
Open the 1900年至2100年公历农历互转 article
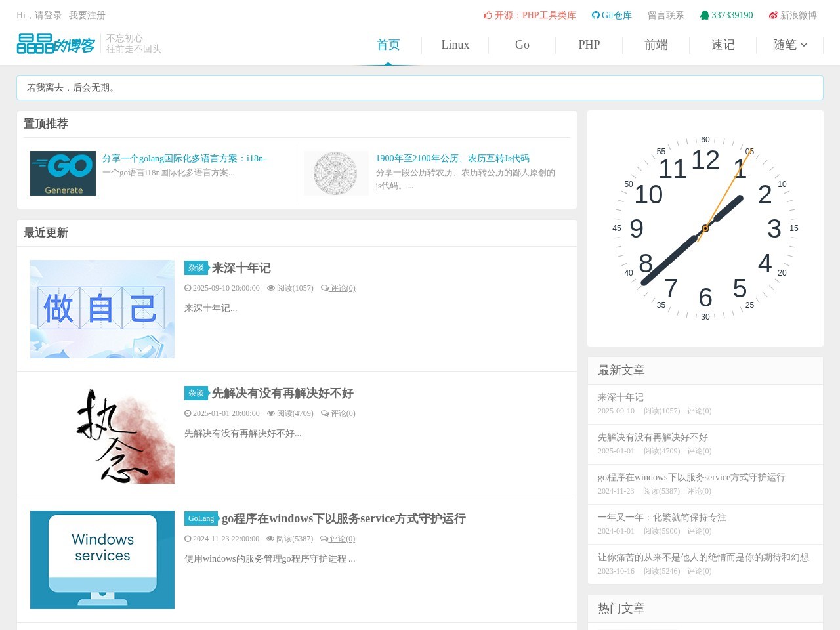coord(452,158)
